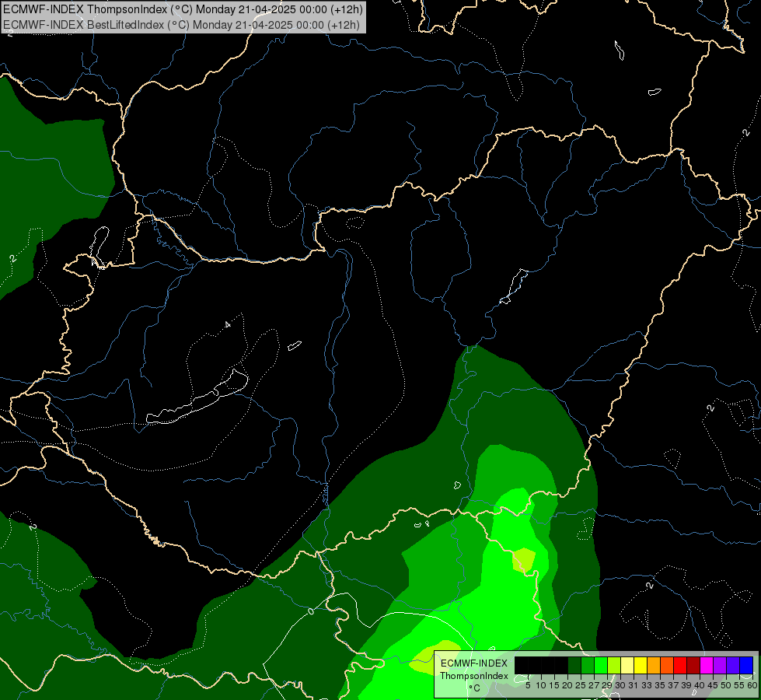The height and width of the screenshot is (700, 761).
Task: Select the purple 45–50 legend swatch
Action: [720, 665]
